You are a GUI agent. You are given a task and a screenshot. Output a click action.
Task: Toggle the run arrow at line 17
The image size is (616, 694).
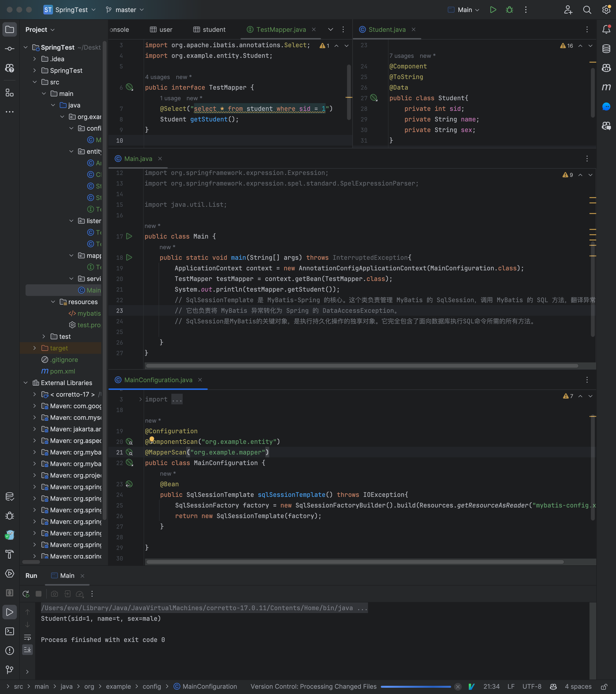[x=129, y=237]
